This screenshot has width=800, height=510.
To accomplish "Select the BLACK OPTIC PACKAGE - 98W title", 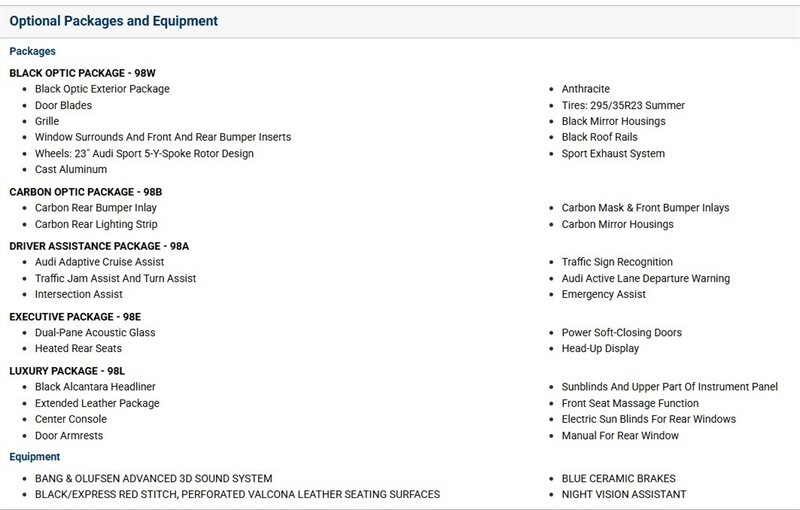I will (x=82, y=73).
